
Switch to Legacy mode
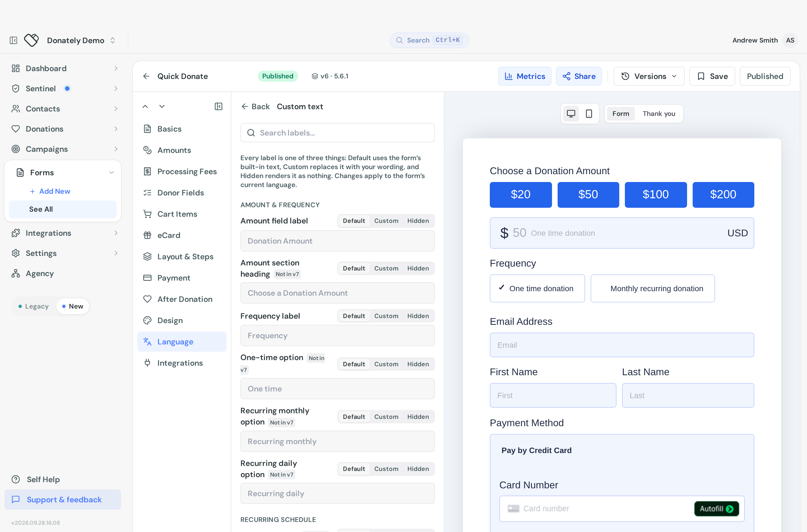[33, 306]
